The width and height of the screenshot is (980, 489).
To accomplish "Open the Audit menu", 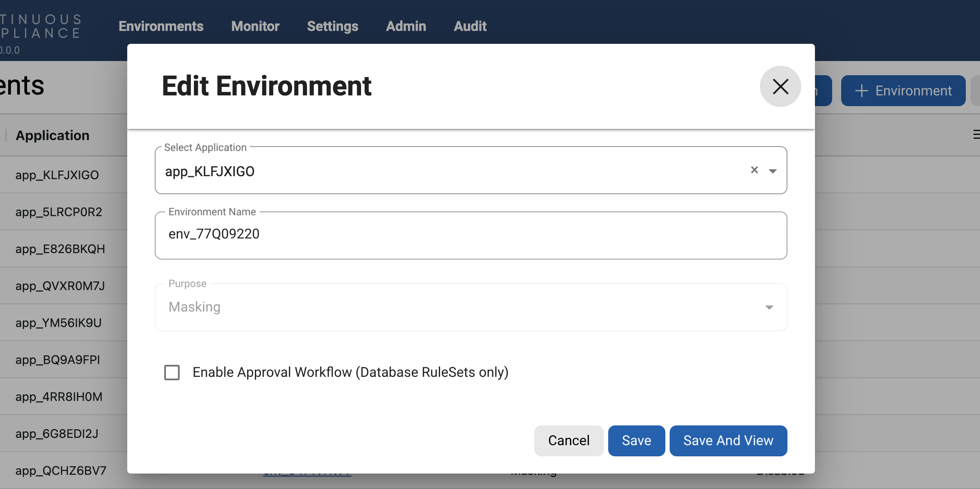I will click(x=470, y=26).
